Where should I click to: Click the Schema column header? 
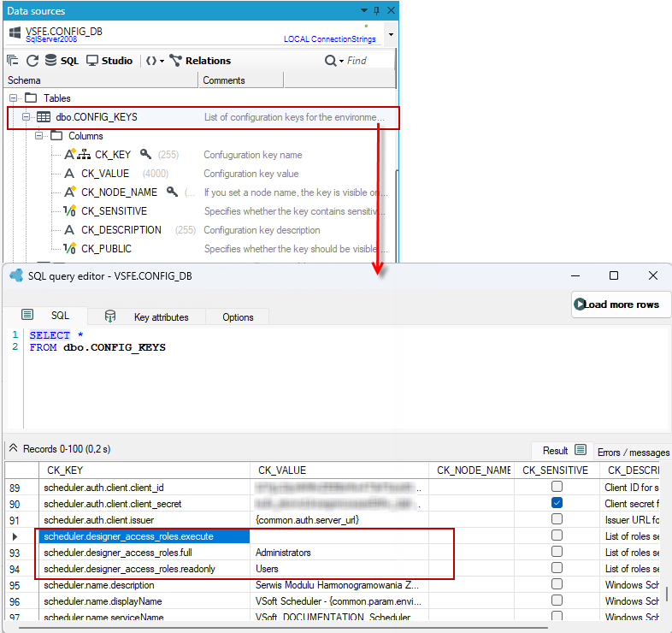coord(101,80)
